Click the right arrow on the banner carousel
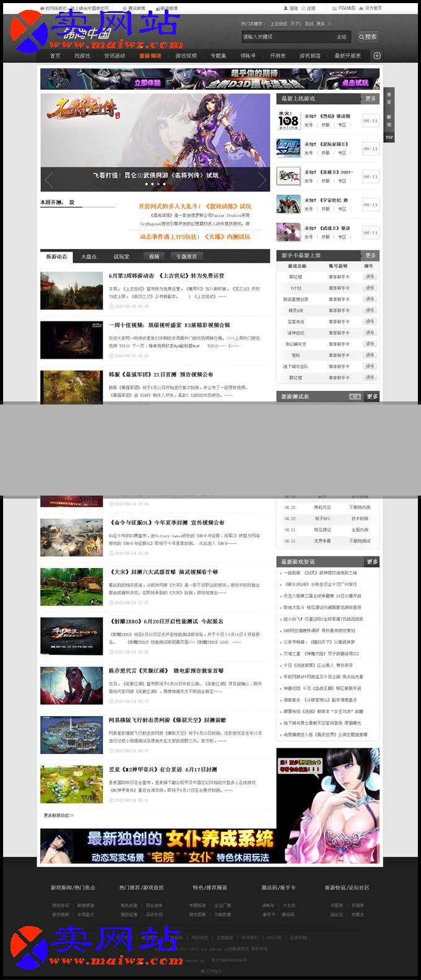The width and height of the screenshot is (421, 980). pyautogui.click(x=262, y=179)
